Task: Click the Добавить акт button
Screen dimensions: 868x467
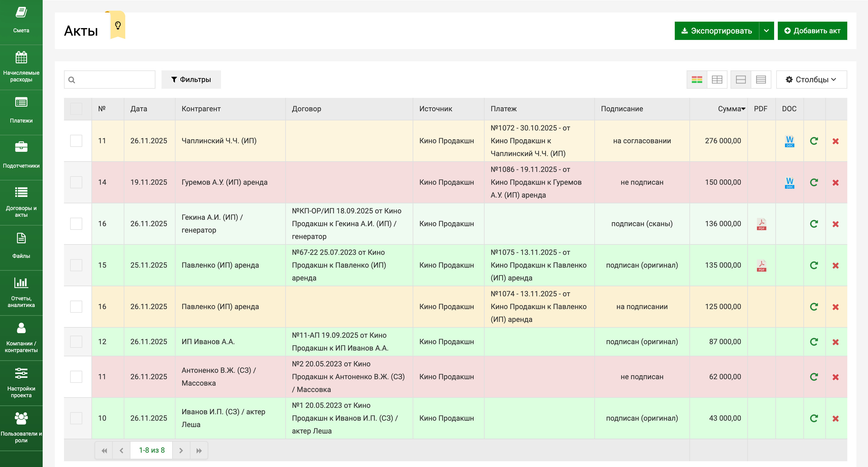Action: (x=812, y=31)
